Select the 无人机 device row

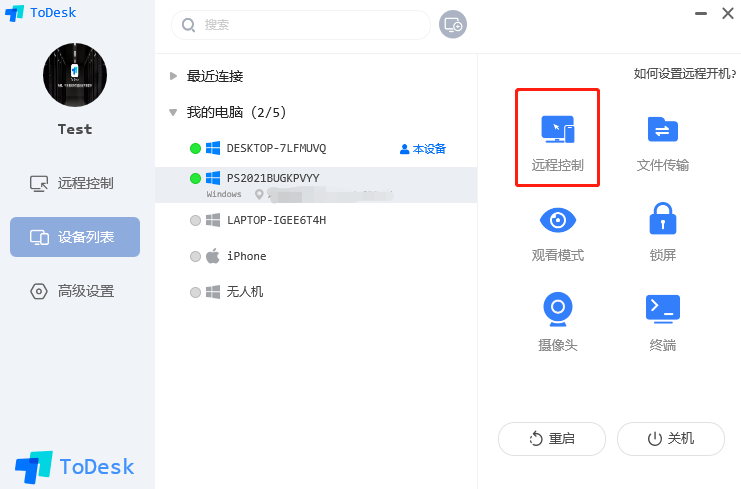(316, 292)
